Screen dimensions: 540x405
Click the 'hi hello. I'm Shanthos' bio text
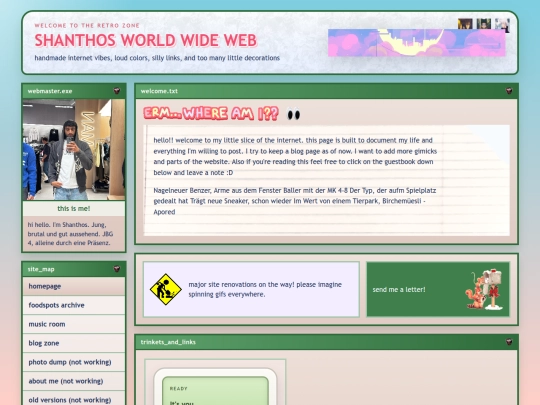pos(71,234)
